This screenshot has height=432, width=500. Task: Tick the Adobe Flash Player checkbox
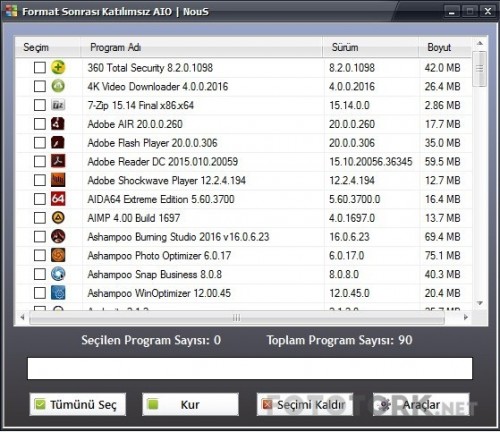40,143
